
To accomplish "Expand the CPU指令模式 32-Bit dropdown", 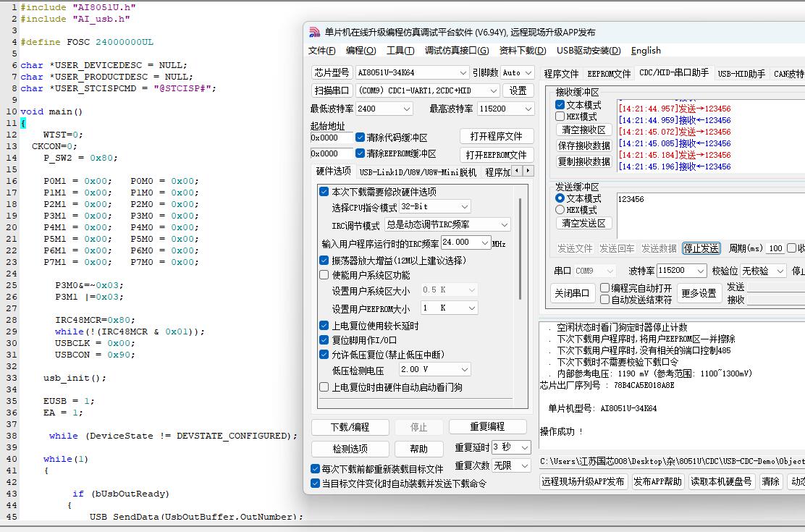I will point(465,206).
